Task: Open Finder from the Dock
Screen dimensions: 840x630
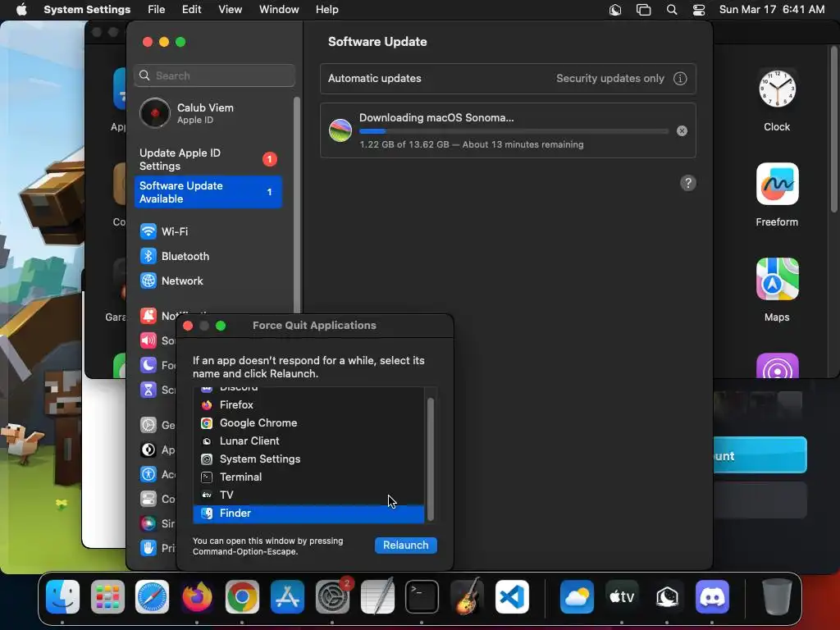Action: [62, 596]
